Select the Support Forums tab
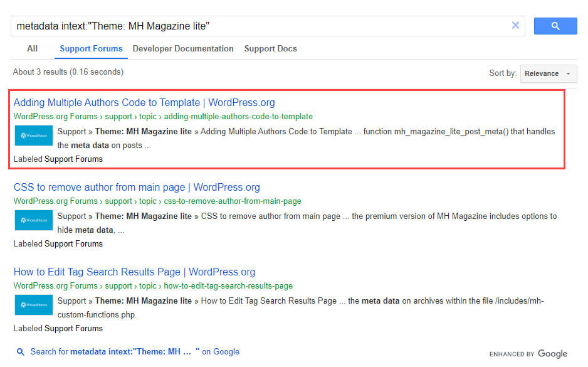The width and height of the screenshot is (588, 367). coord(91,48)
